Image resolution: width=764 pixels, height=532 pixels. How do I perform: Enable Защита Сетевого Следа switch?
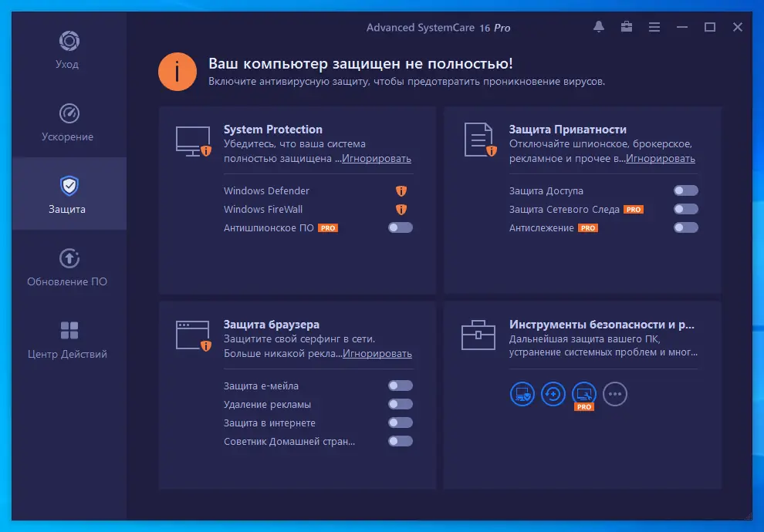pos(686,209)
